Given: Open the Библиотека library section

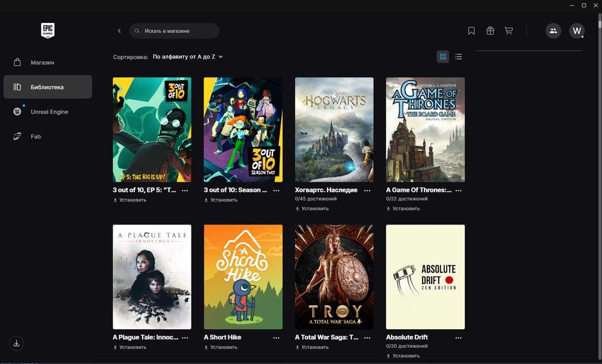Looking at the screenshot, I should coord(48,87).
